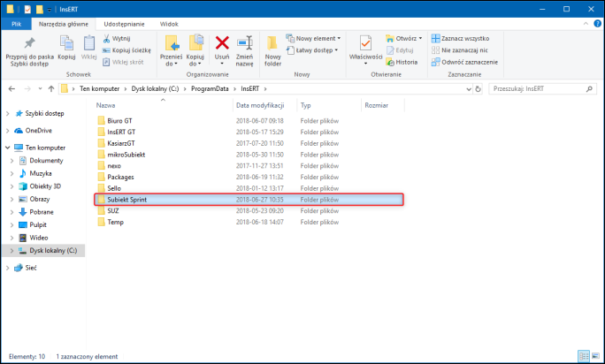The width and height of the screenshot is (605, 364).
Task: Click Historia icon
Action: point(390,62)
